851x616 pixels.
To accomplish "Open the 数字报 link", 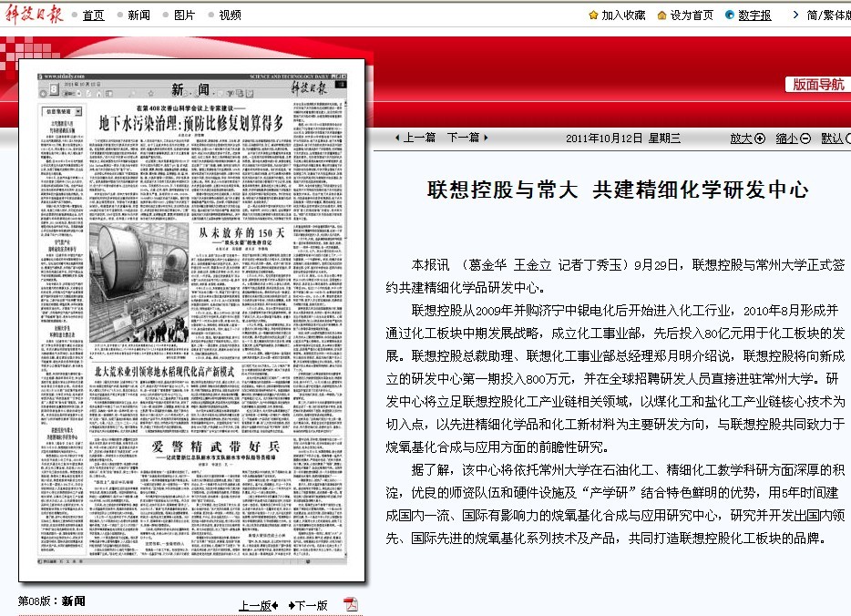I will tap(755, 15).
